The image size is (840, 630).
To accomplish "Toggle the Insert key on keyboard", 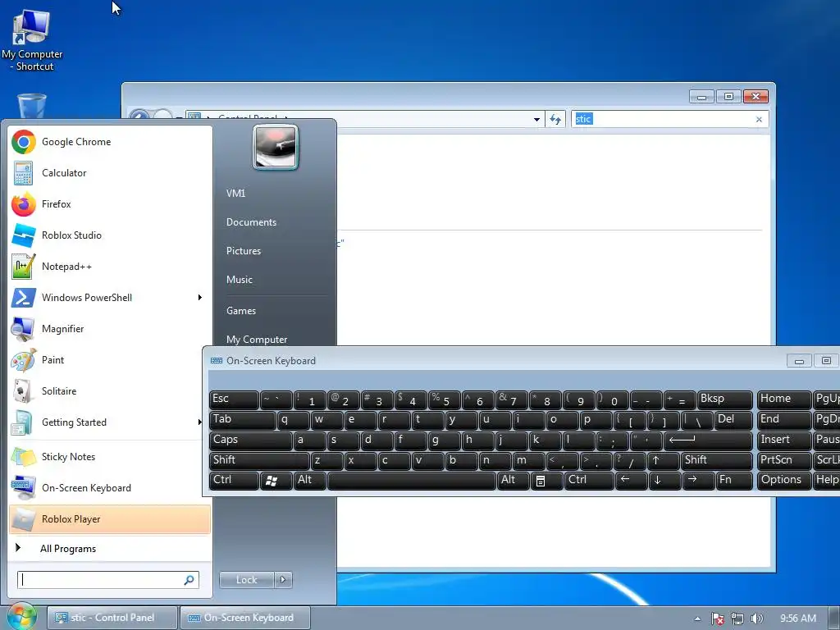I will coord(783,440).
